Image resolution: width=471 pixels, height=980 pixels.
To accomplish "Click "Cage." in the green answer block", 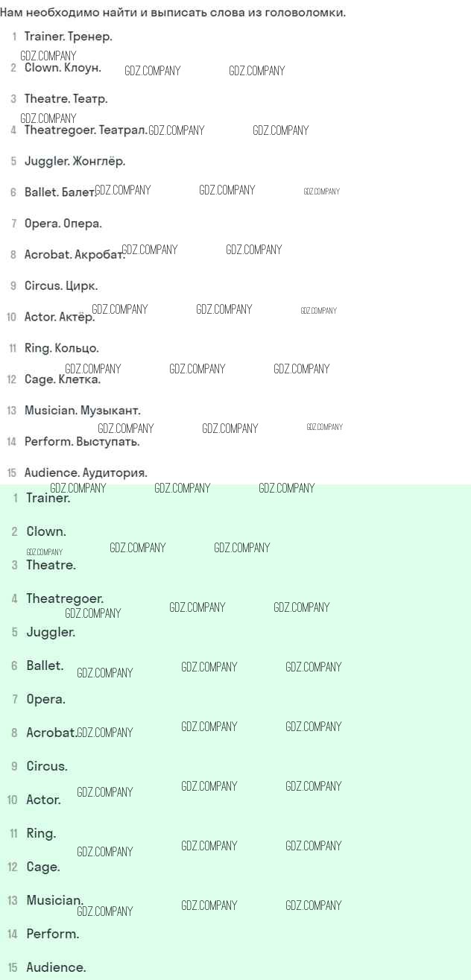I will pyautogui.click(x=42, y=867).
